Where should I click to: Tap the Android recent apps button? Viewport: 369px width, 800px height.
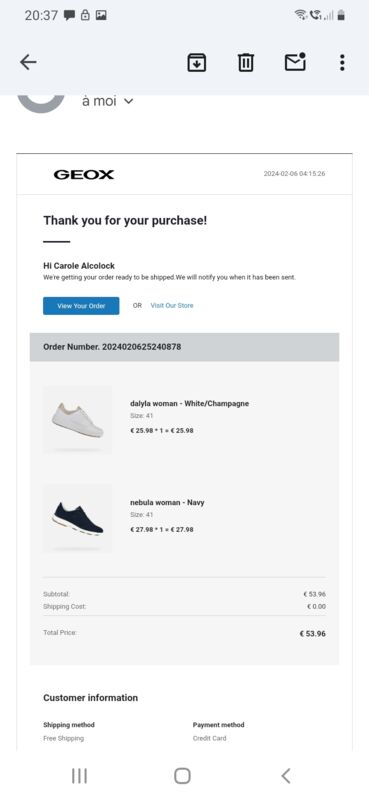(79, 776)
